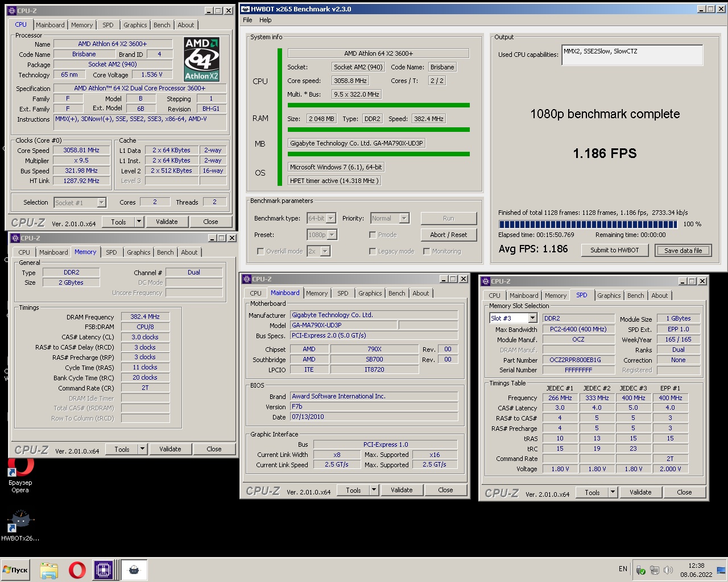Viewport: 728px width, 582px height.
Task: Enable the Overkill mode checkbox
Action: (x=260, y=251)
